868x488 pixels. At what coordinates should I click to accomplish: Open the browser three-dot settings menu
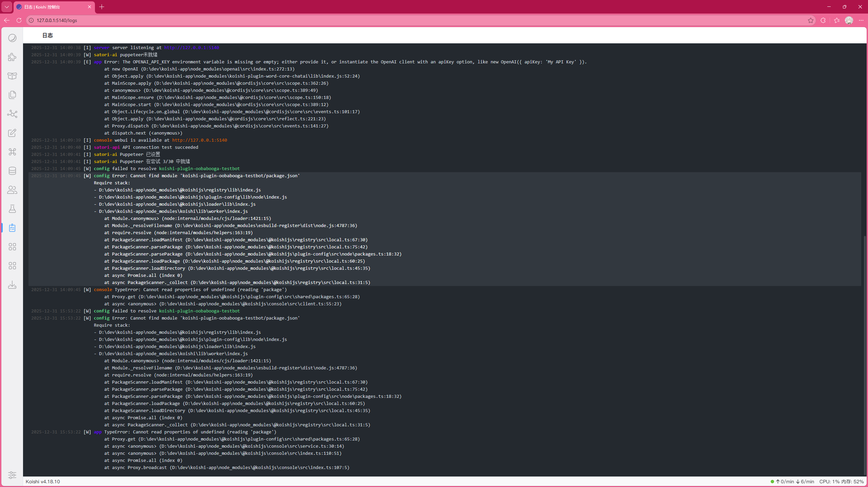pos(861,20)
